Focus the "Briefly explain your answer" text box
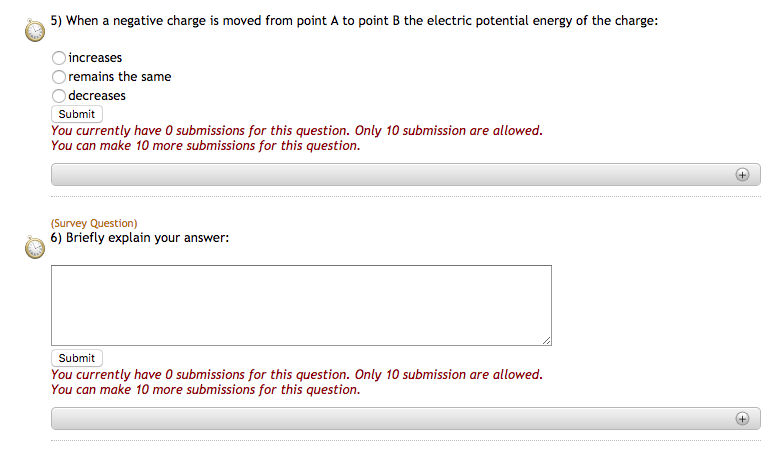This screenshot has height=453, width=784. pyautogui.click(x=301, y=305)
